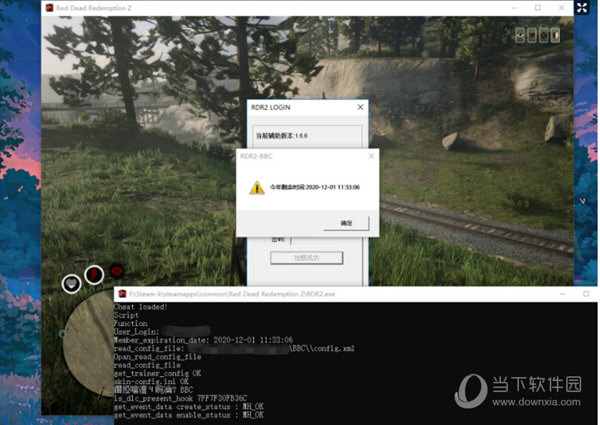This screenshot has height=425, width=600.
Task: Click the fullscreen expand icon in top-right corner
Action: coord(582,8)
